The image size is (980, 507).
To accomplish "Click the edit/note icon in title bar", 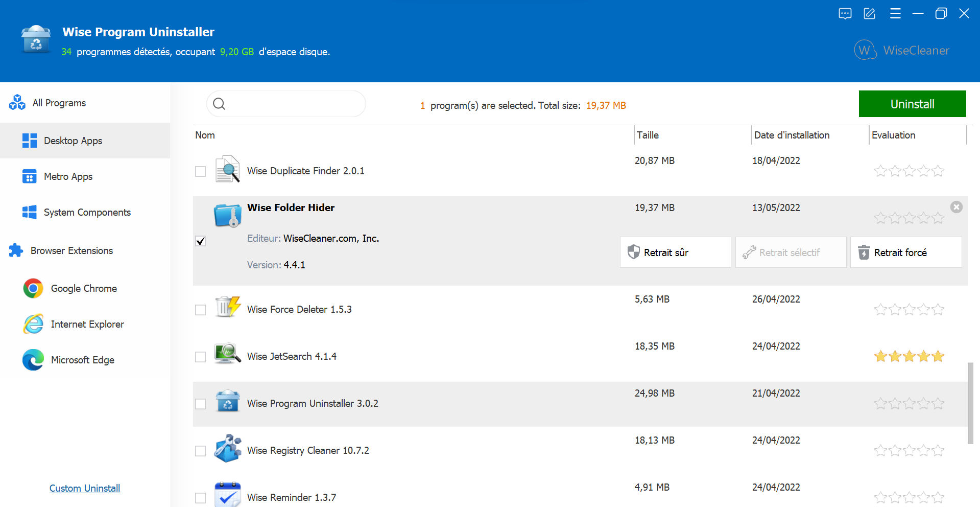I will (870, 14).
